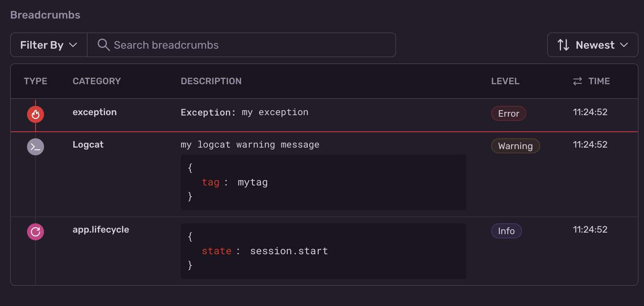
Task: Click the LEVEL column header
Action: pos(505,81)
